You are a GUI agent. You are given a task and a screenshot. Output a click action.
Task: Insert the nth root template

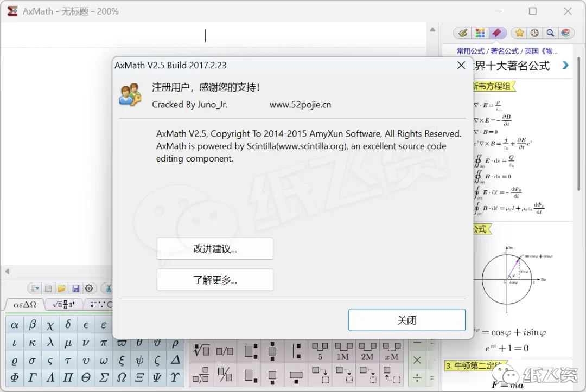201,351
